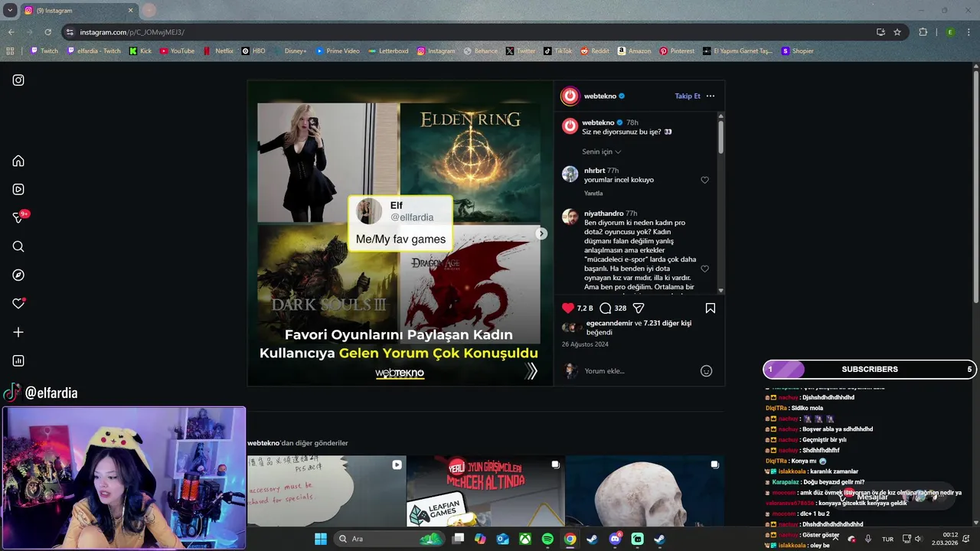
Task: Open Xbox app from the taskbar
Action: point(525,539)
